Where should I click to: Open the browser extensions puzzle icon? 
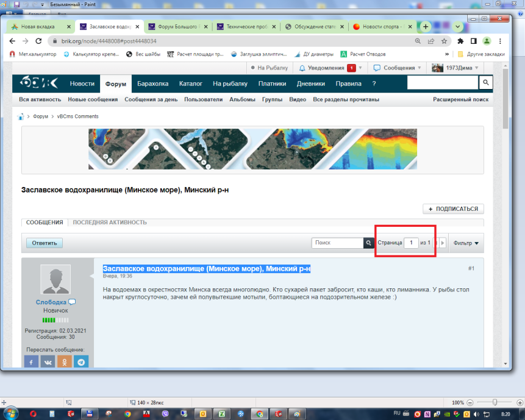coord(459,41)
